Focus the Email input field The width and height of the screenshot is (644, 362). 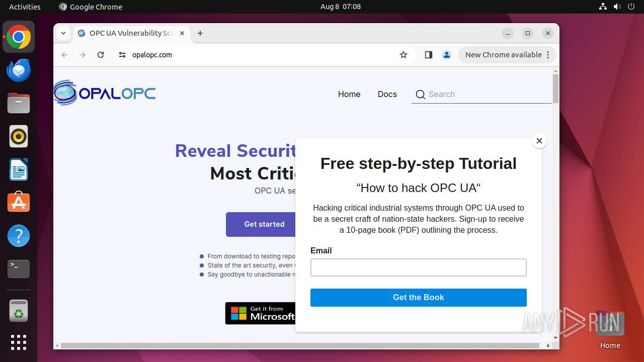(419, 267)
